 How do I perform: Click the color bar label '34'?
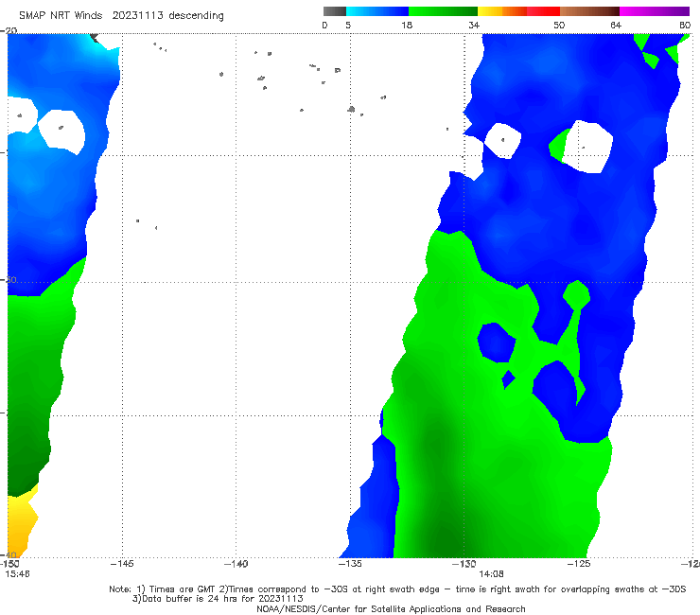(x=474, y=26)
